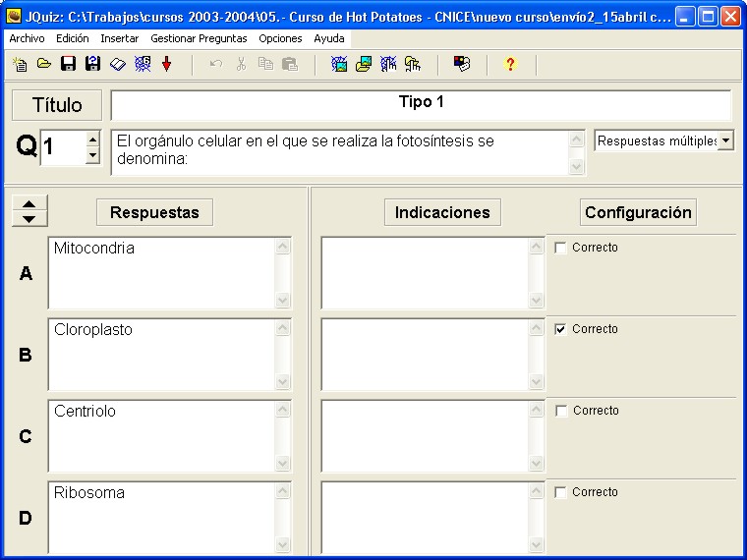Tick the Correcto checkbox for Ribosoma
Viewport: 747px width, 560px height.
pyautogui.click(x=561, y=493)
